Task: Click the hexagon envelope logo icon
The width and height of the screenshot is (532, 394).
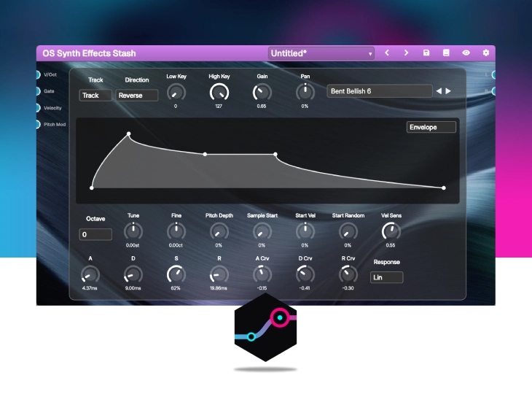Action: (266, 328)
